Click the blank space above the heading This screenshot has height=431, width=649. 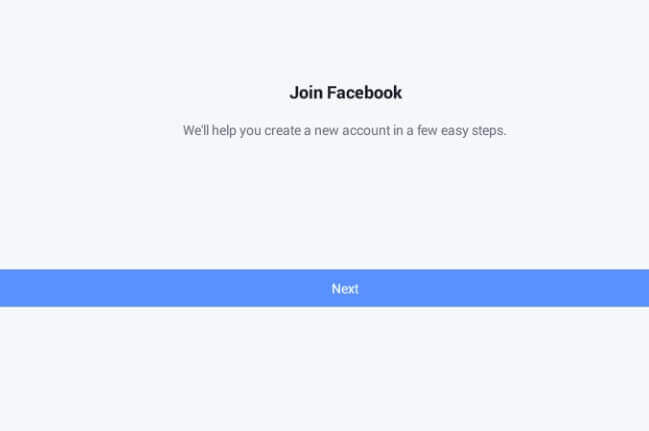[324, 39]
